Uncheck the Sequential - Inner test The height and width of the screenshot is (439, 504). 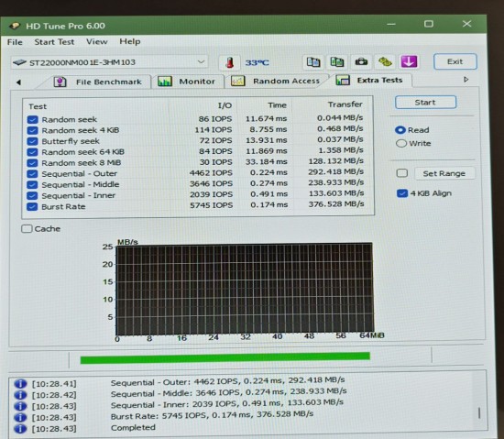pyautogui.click(x=32, y=196)
